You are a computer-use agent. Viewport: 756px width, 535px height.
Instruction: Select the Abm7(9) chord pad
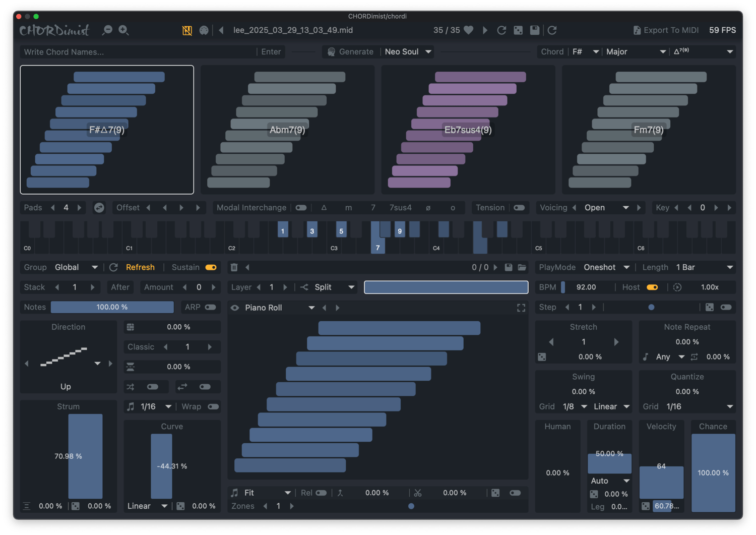click(x=287, y=130)
